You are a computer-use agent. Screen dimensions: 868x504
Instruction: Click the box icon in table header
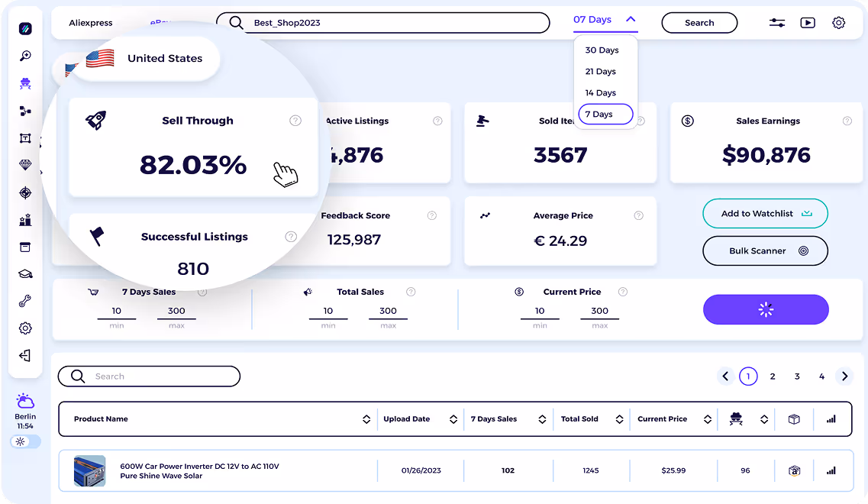(794, 419)
